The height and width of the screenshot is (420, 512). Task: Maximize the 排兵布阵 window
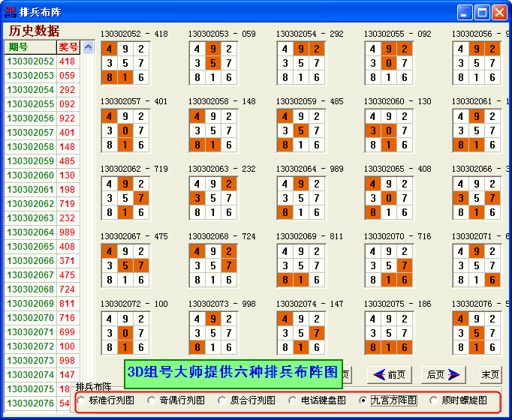tap(482, 12)
